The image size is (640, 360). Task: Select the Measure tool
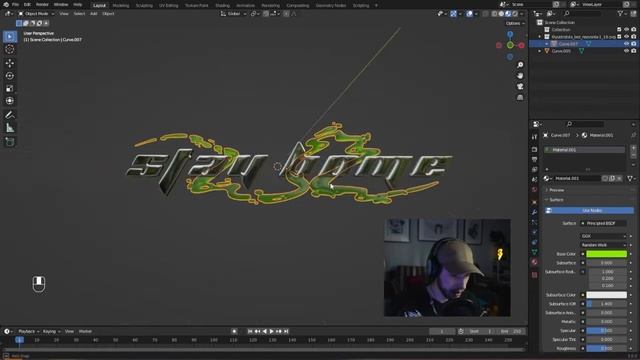[x=10, y=128]
